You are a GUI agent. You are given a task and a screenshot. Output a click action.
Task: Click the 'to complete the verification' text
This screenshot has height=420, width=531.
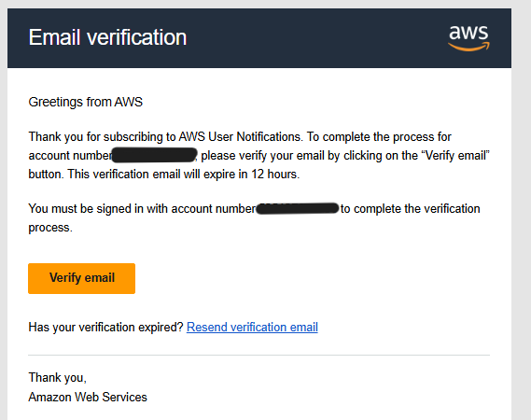[x=410, y=209]
